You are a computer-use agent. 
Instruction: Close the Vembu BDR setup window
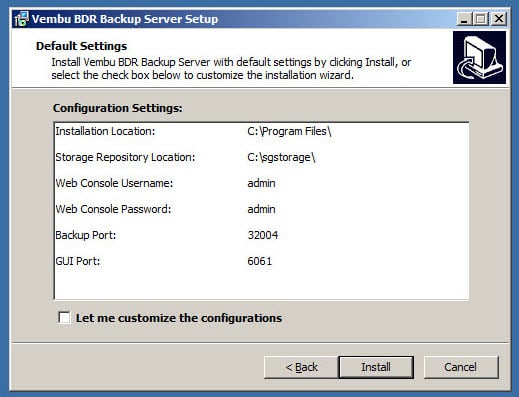click(499, 19)
